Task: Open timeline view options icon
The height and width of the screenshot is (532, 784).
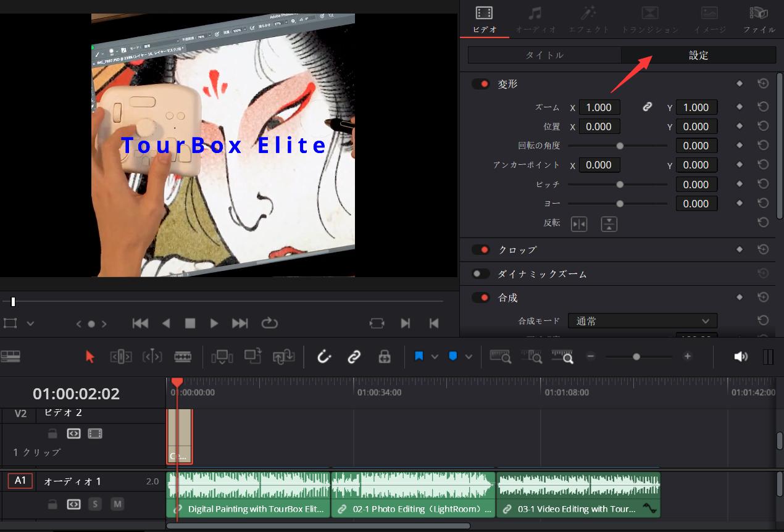Action: (10, 356)
